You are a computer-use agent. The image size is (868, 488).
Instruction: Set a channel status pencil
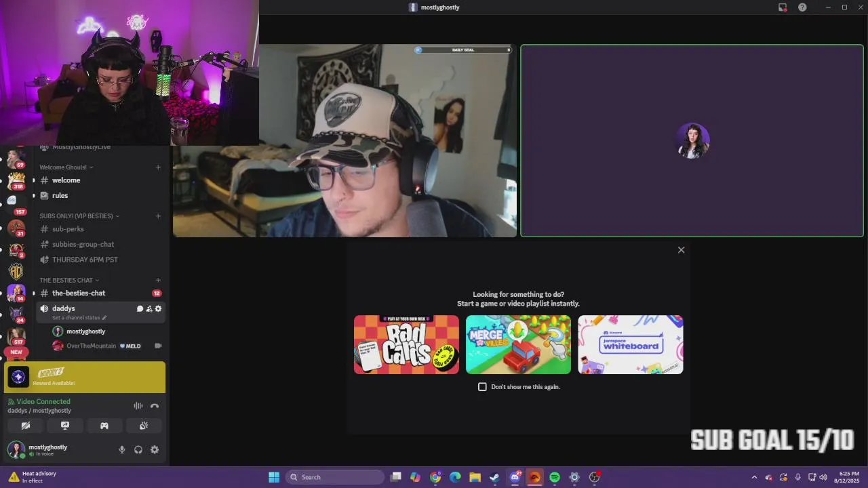click(104, 318)
